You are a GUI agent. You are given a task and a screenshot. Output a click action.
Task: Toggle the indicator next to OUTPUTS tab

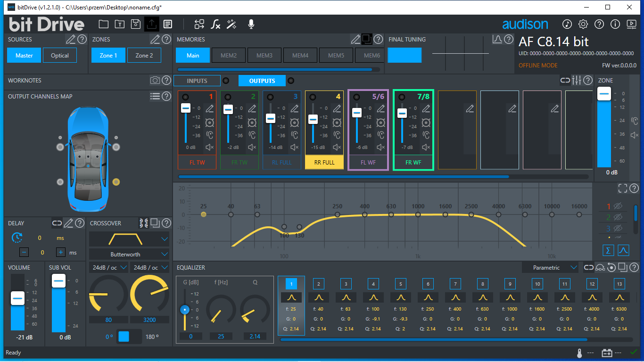coord(291,81)
